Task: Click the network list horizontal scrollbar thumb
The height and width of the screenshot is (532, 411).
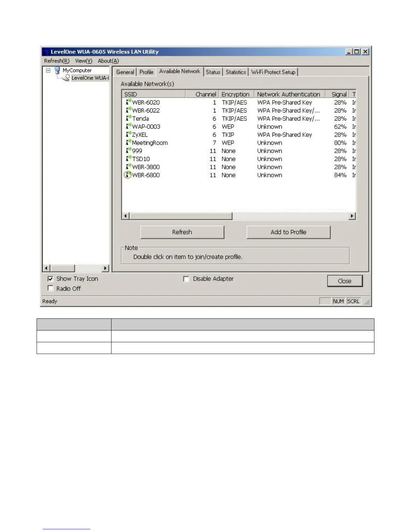Action: [181, 216]
